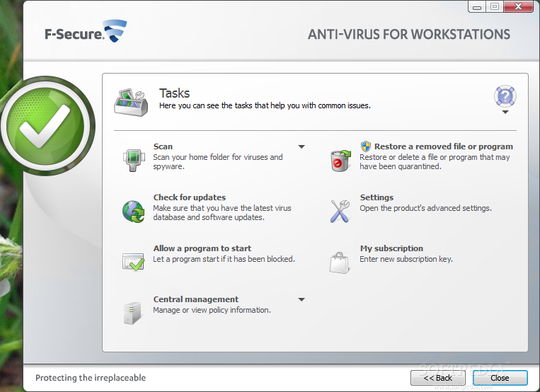The width and height of the screenshot is (540, 392).
Task: Expand the Scan options dropdown arrow
Action: [301, 146]
